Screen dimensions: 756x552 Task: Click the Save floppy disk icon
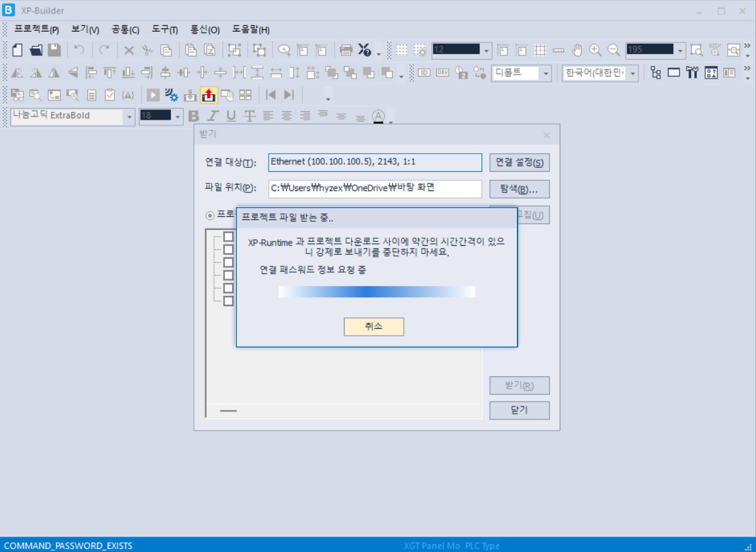54,50
